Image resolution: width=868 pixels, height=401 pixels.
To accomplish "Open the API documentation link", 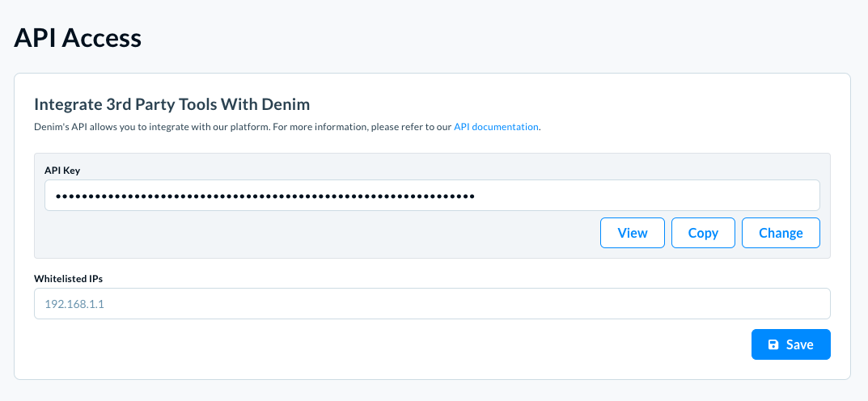I will [496, 127].
